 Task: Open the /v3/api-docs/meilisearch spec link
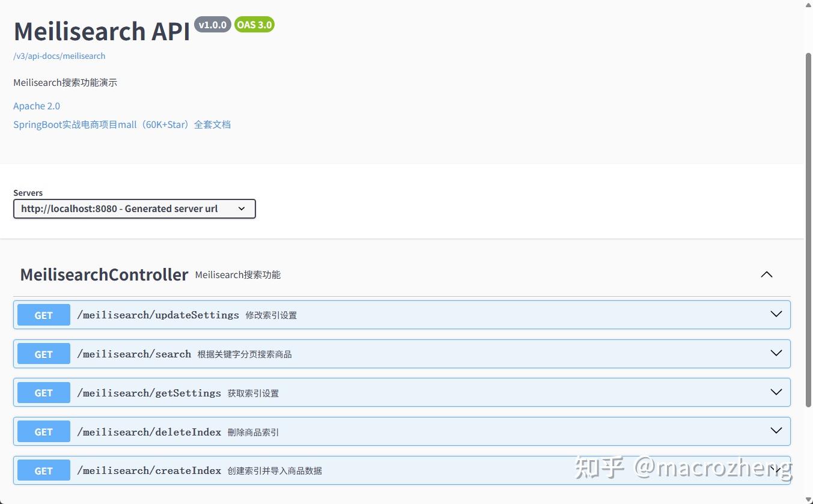point(59,56)
